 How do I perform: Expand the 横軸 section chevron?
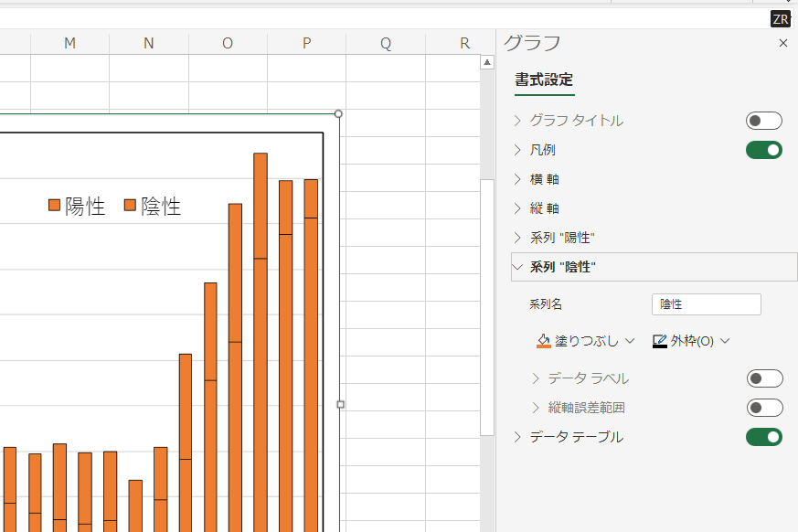[517, 179]
